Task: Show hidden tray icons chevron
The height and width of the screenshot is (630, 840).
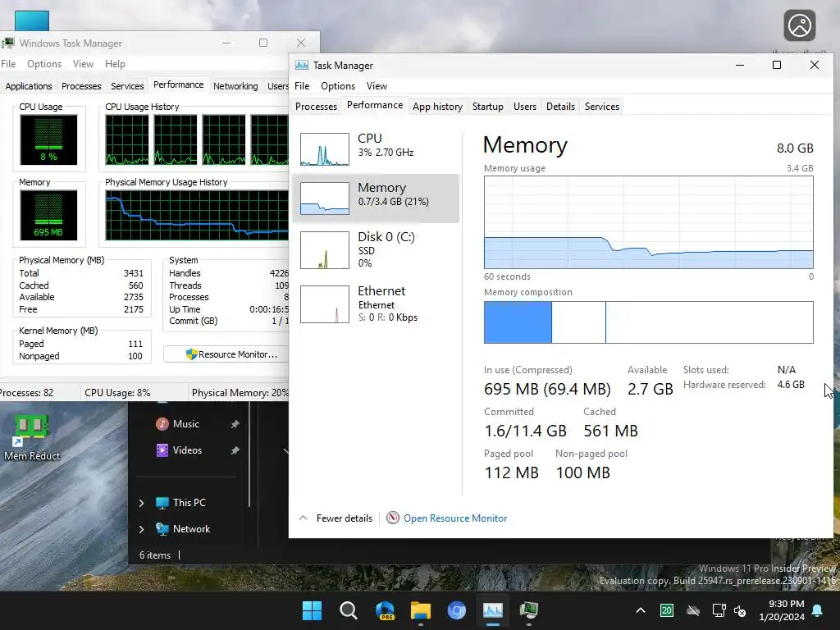Action: (640, 610)
